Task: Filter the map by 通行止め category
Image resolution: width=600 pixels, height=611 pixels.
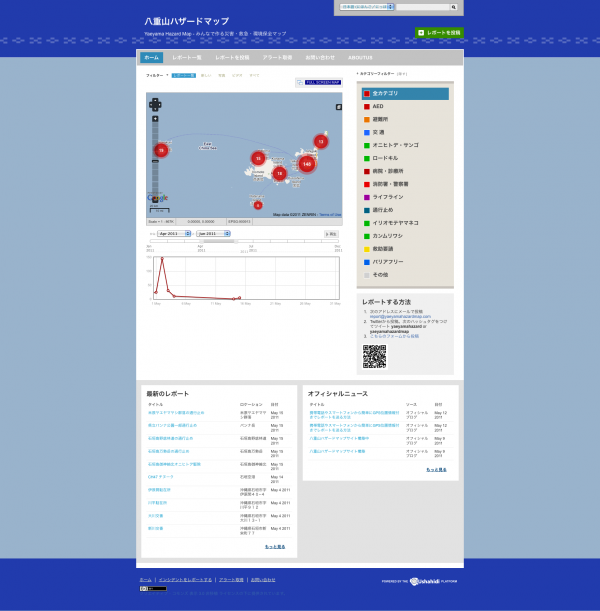Action: [x=405, y=210]
